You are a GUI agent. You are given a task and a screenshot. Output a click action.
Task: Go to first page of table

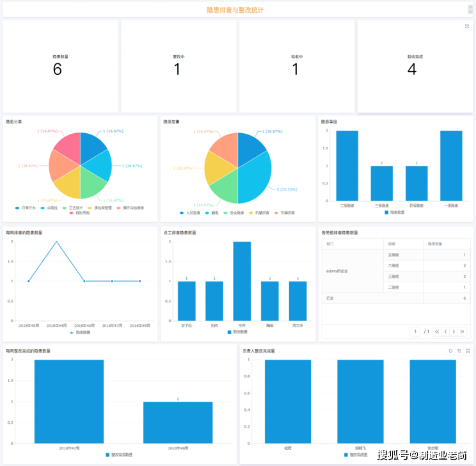pyautogui.click(x=437, y=332)
